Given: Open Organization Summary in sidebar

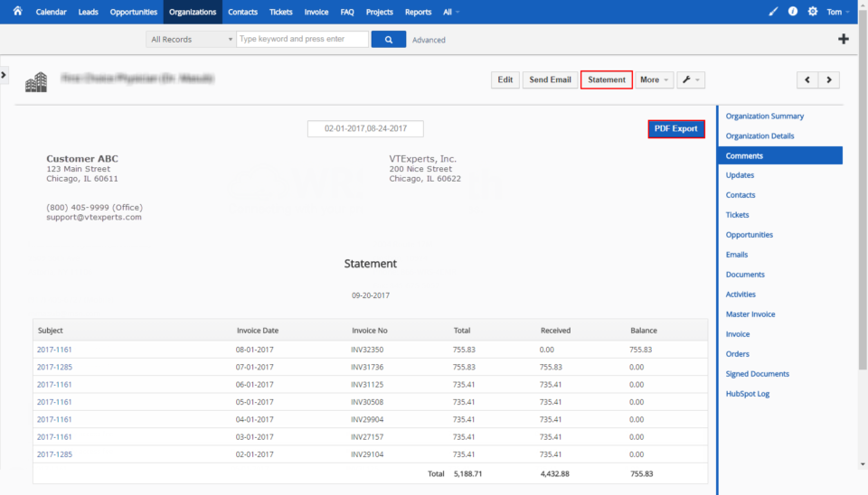Looking at the screenshot, I should coord(765,117).
